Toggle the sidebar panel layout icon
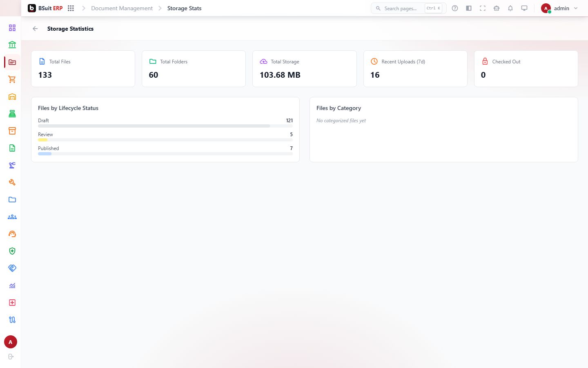The width and height of the screenshot is (588, 368). click(469, 8)
